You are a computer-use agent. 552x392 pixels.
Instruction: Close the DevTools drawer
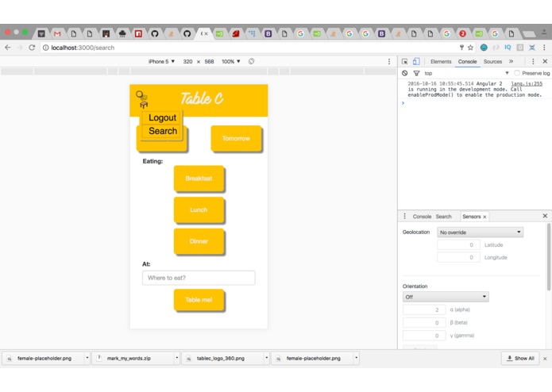(545, 216)
